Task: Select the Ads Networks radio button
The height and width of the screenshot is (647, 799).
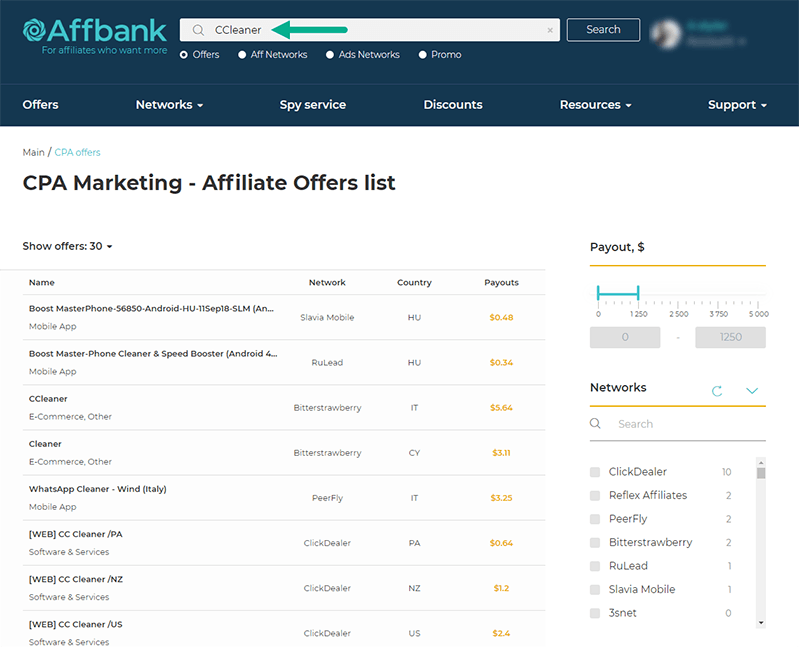Action: click(330, 55)
